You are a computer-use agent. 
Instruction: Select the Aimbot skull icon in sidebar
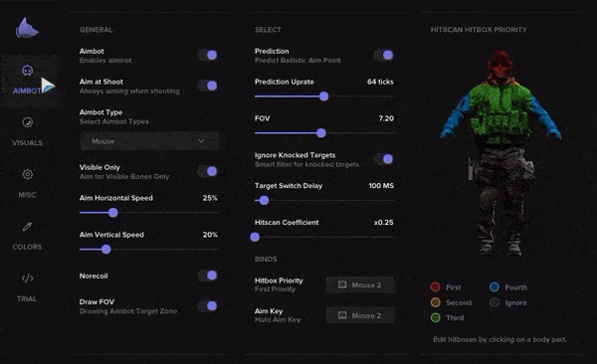tap(28, 71)
